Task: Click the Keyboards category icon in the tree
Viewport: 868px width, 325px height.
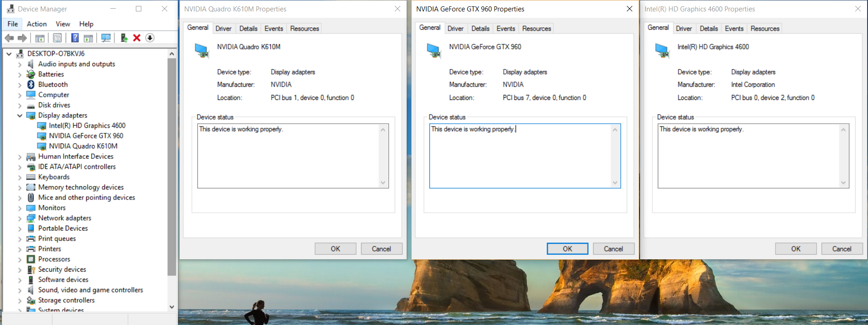Action: [x=31, y=177]
